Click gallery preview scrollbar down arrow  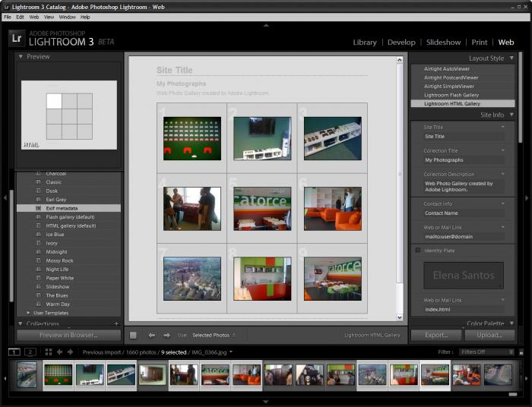pos(399,317)
